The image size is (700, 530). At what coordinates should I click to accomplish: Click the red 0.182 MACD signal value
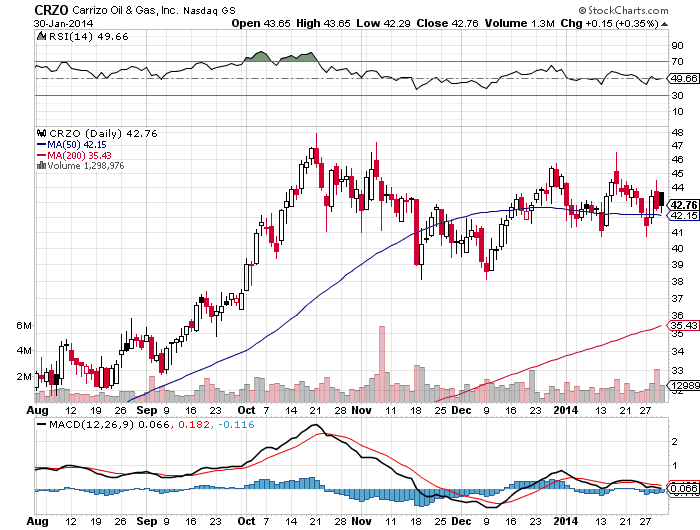click(x=194, y=424)
